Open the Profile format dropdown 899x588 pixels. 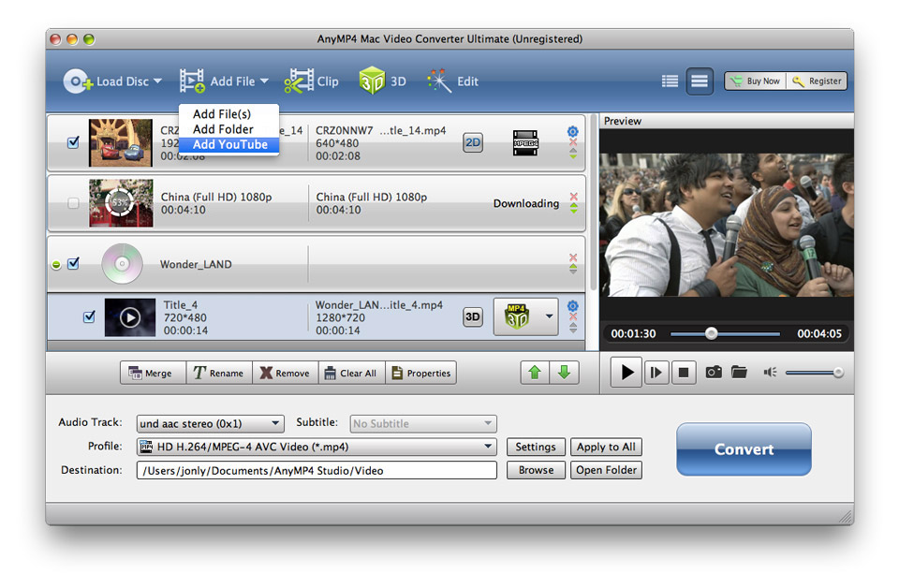(x=317, y=447)
